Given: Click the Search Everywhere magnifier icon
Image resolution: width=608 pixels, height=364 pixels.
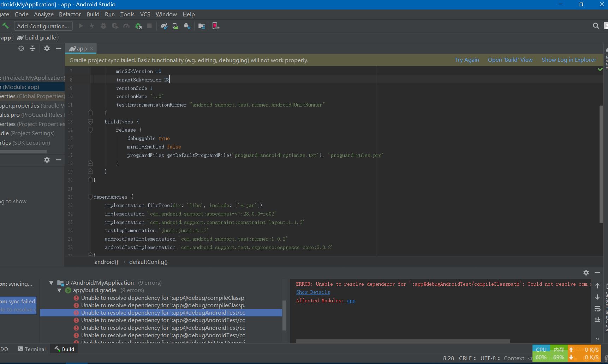Looking at the screenshot, I should (x=596, y=26).
